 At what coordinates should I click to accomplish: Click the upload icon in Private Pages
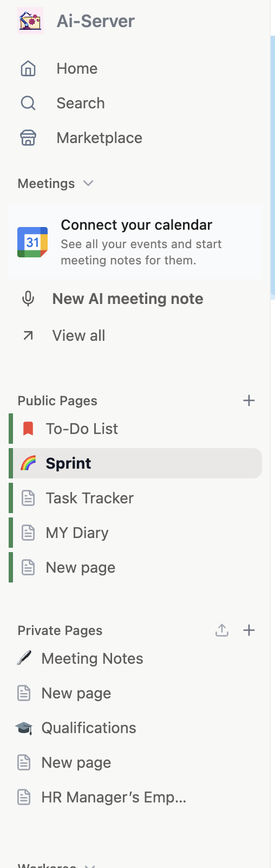click(222, 630)
